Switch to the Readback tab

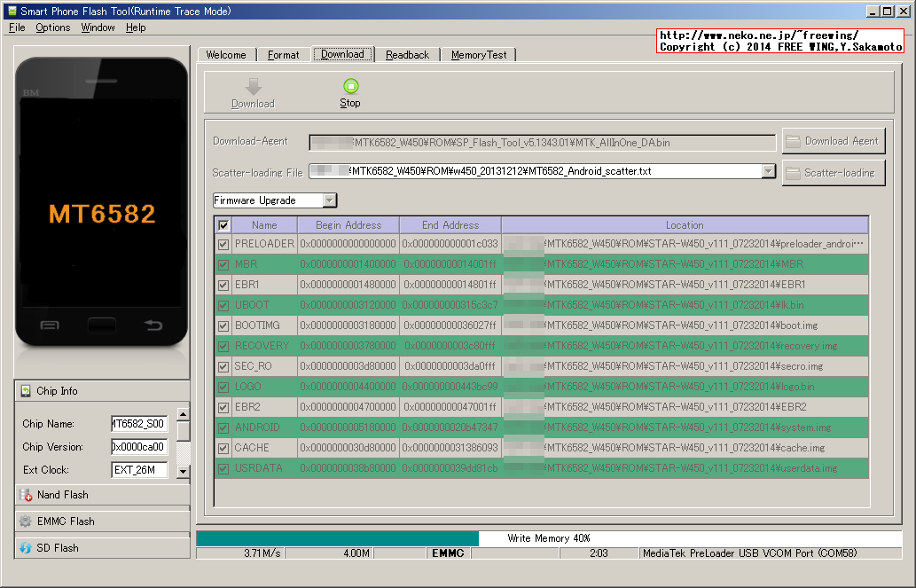click(407, 54)
